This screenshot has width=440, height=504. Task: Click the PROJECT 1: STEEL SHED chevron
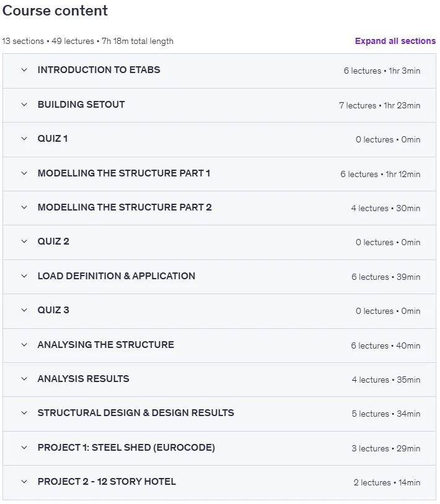(24, 448)
